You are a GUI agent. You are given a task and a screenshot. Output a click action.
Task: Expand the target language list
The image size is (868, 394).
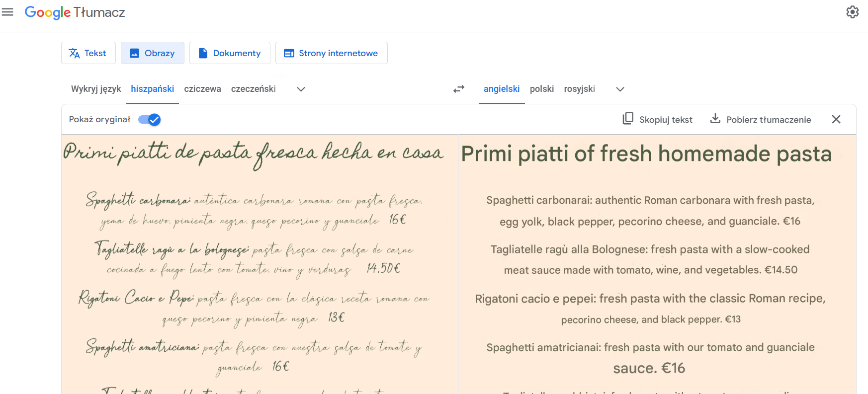click(620, 89)
